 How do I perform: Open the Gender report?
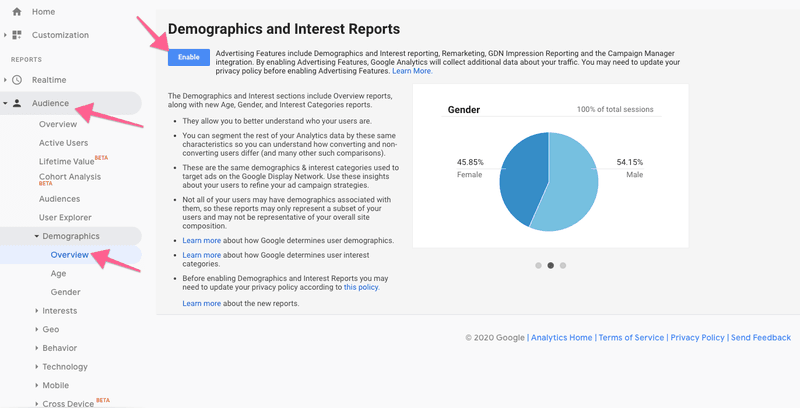click(65, 292)
